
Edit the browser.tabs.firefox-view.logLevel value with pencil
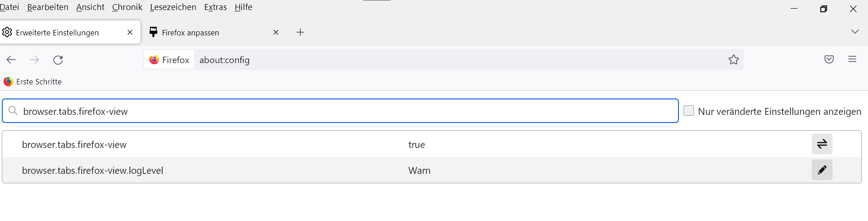click(x=822, y=170)
